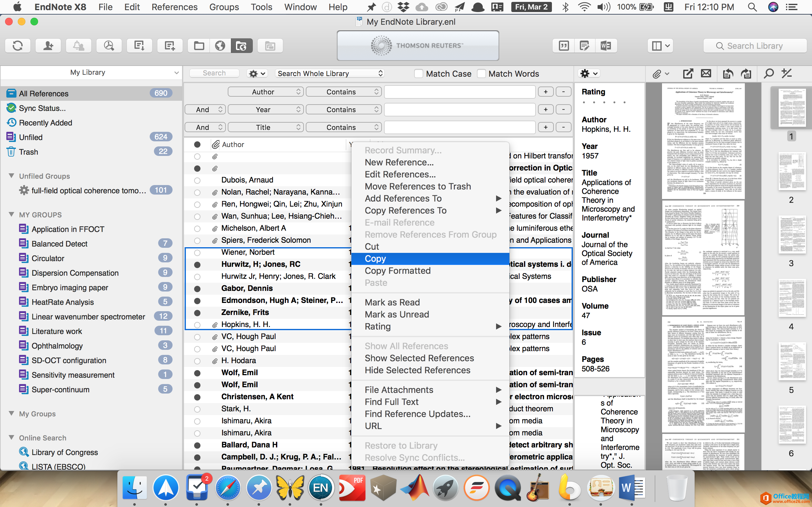Open the Search Whole Library dropdown
The height and width of the screenshot is (507, 812).
330,74
